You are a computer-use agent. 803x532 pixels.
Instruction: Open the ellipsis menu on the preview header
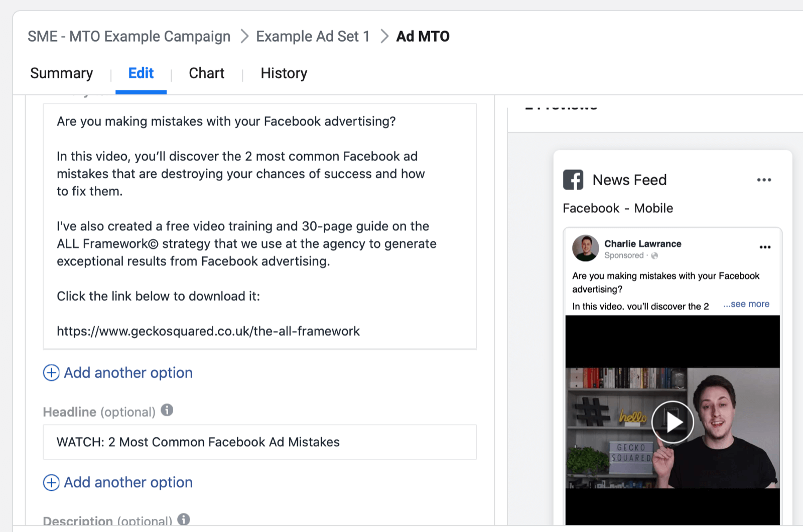click(764, 179)
